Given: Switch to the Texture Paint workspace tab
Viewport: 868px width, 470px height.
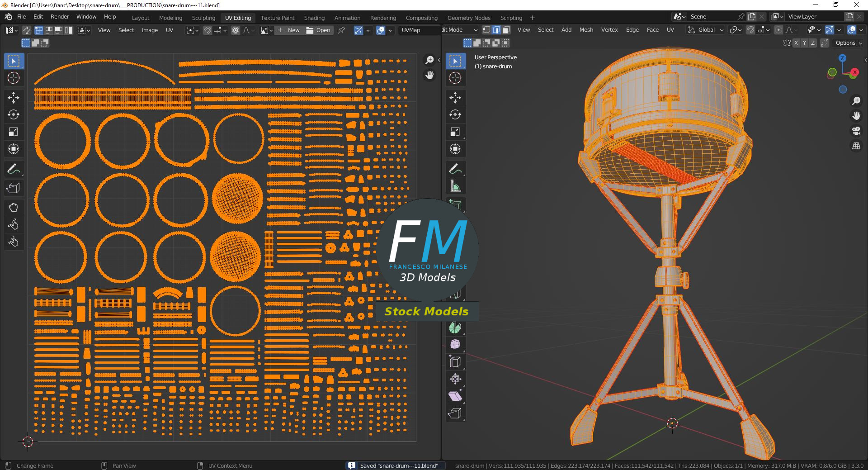Looking at the screenshot, I should 277,18.
